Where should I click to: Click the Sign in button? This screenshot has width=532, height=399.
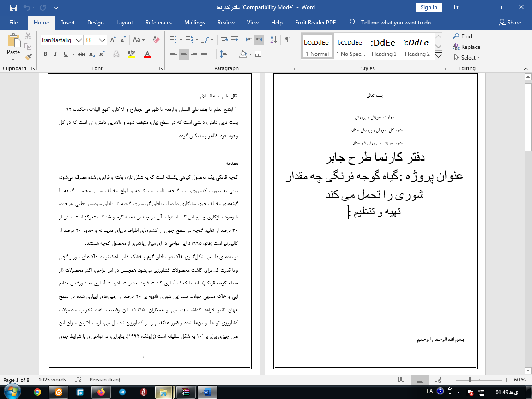[x=429, y=7]
